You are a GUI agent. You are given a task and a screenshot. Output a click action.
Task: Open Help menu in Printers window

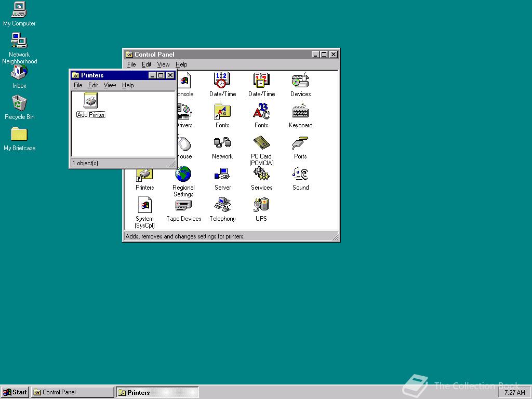(x=128, y=85)
